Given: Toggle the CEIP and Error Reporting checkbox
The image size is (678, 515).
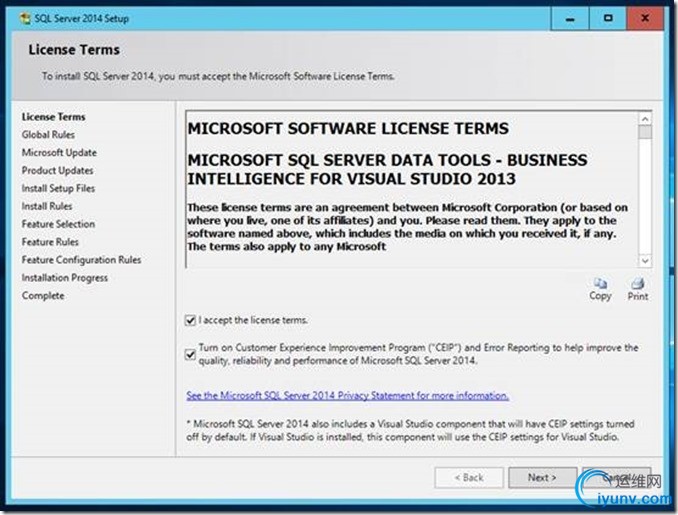Looking at the screenshot, I should click(x=190, y=355).
